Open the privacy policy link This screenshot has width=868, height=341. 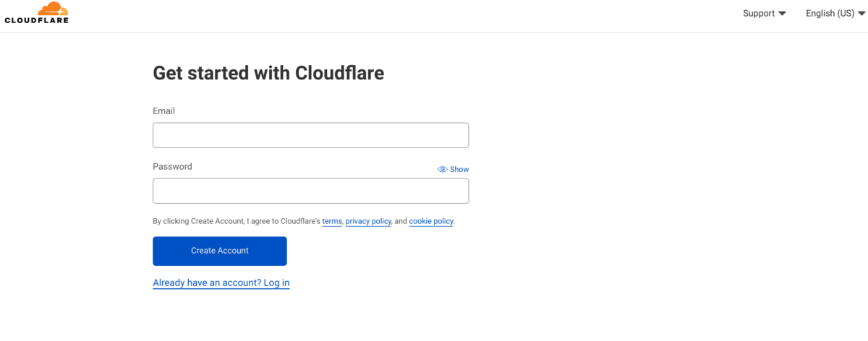368,221
